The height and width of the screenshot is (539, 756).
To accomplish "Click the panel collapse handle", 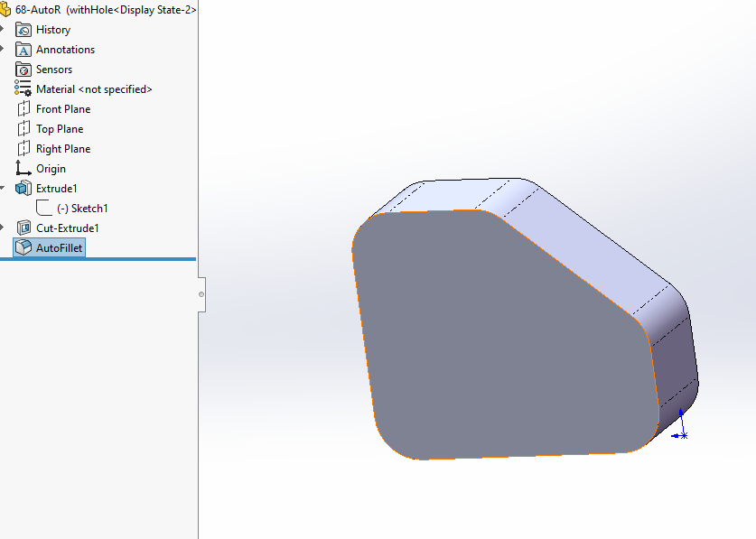I will pyautogui.click(x=201, y=294).
